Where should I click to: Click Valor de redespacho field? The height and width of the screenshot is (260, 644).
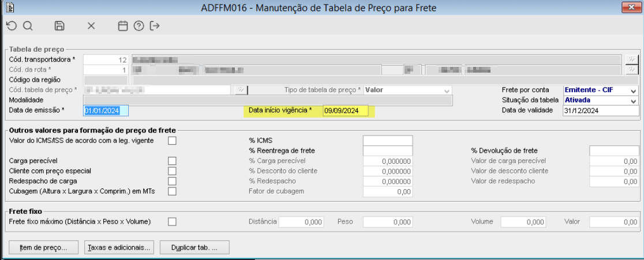(614, 181)
